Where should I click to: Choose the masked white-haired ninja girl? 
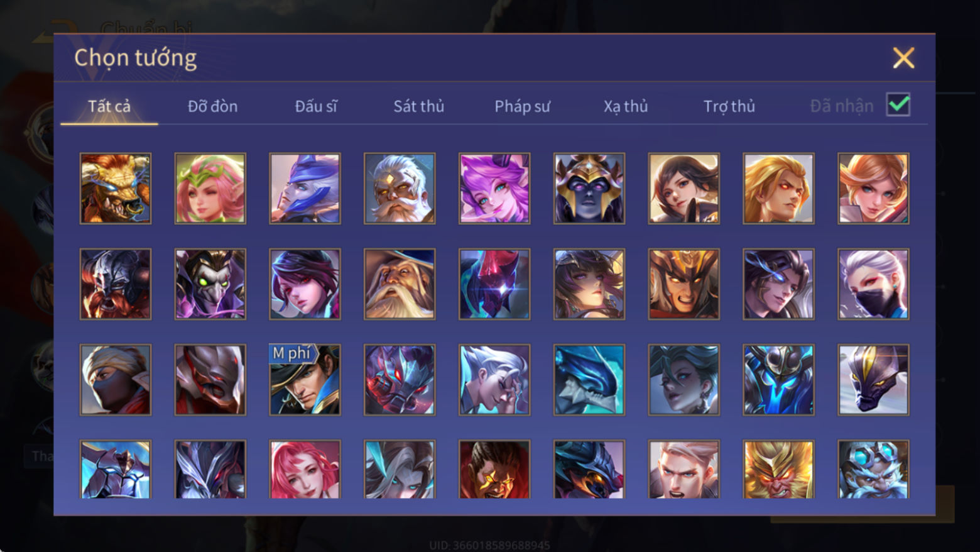tap(873, 284)
